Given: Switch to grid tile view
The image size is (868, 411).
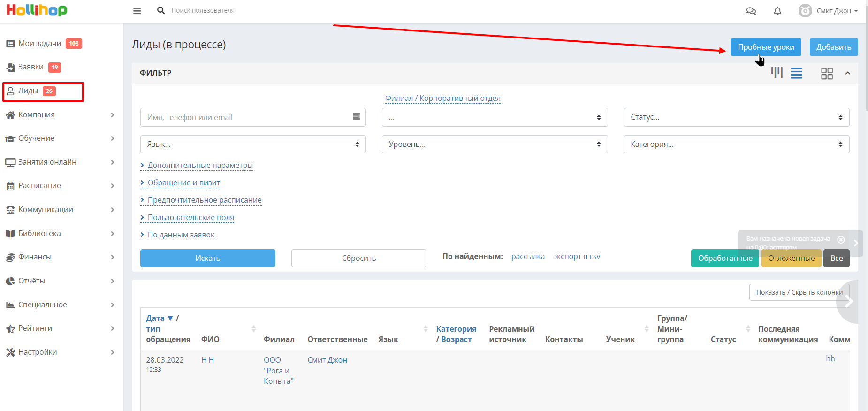Looking at the screenshot, I should click(827, 74).
